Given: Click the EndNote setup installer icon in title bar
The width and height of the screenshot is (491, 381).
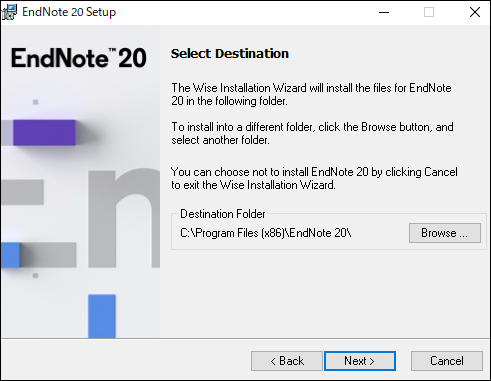Looking at the screenshot, I should pyautogui.click(x=9, y=12).
